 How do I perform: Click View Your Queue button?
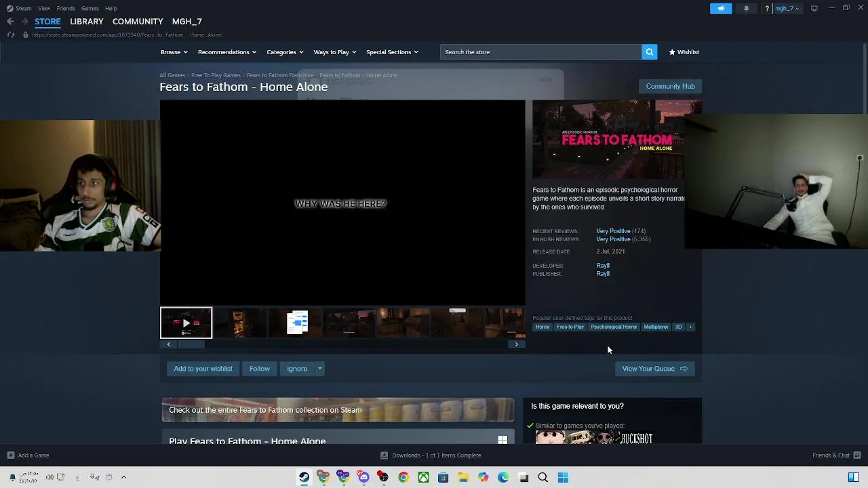[x=654, y=369]
